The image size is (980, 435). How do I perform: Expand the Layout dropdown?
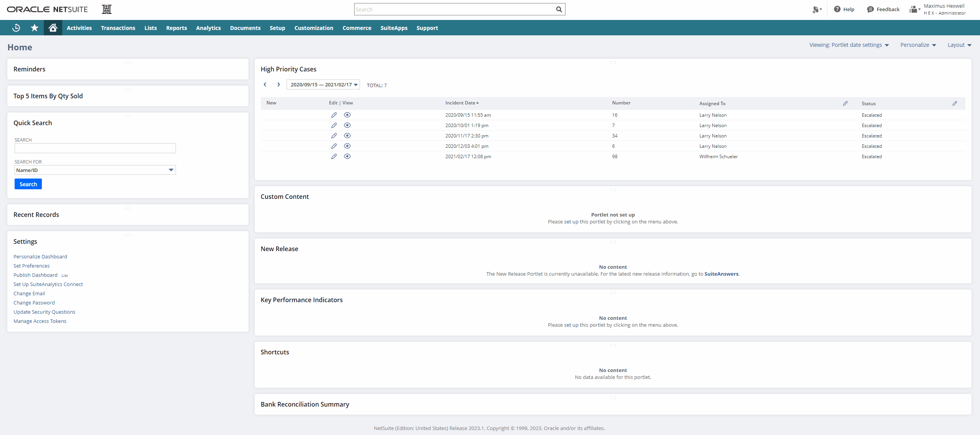tap(959, 45)
